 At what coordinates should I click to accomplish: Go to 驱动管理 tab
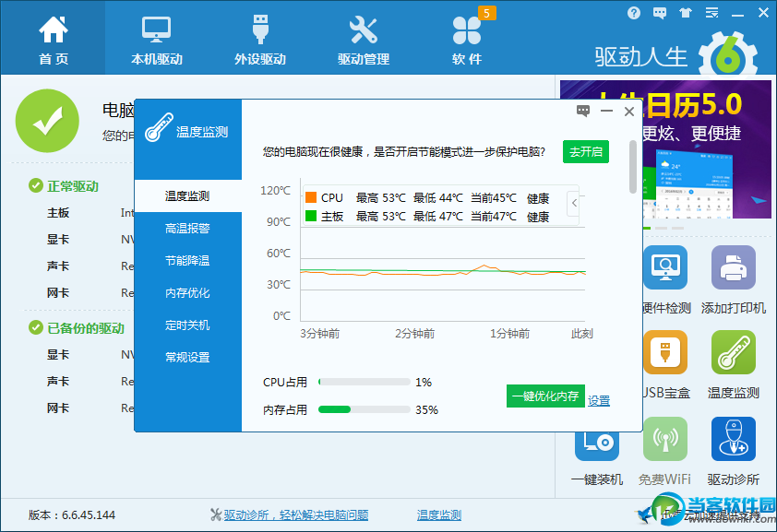[x=364, y=39]
